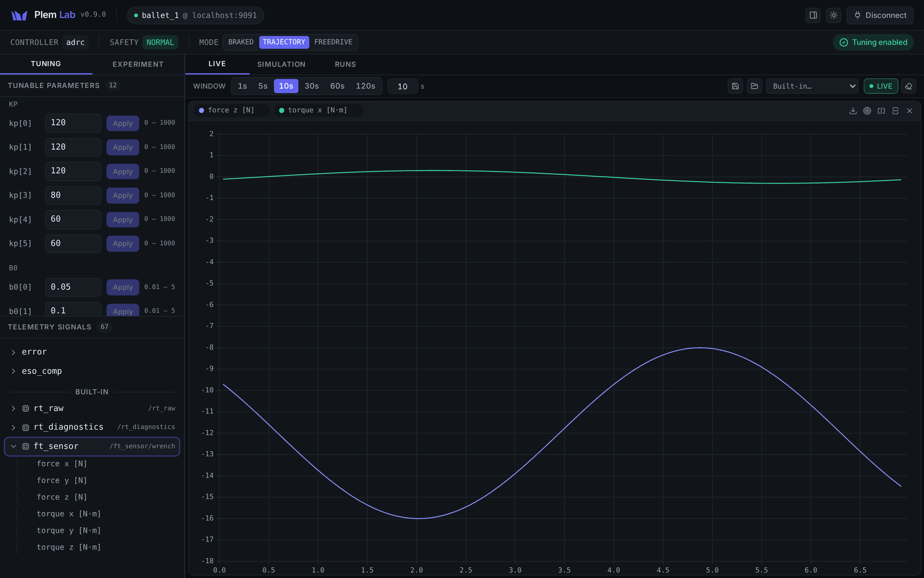
Task: Toggle the Tuning enabled indicator
Action: click(x=873, y=42)
